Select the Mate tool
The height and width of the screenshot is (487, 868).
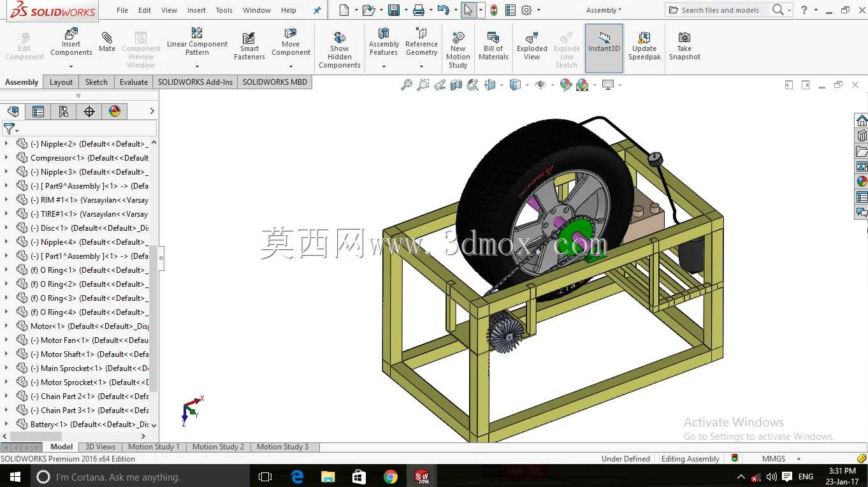[107, 41]
